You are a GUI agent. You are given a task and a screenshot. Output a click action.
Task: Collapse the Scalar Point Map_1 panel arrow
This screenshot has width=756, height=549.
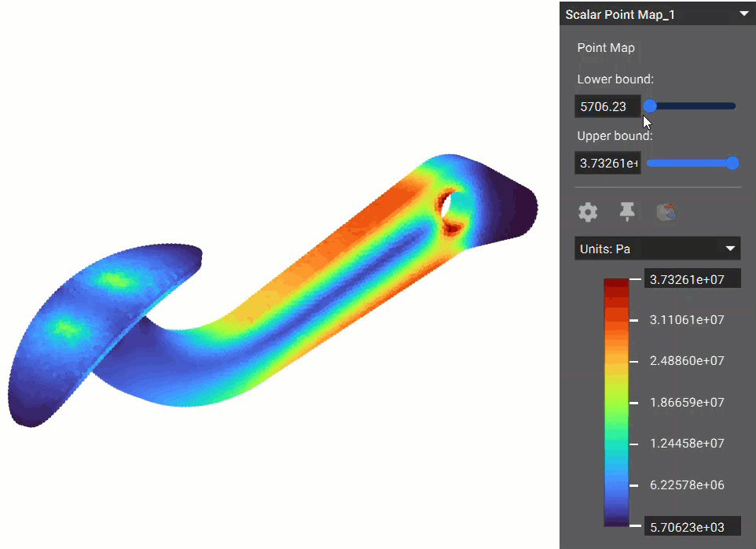click(x=743, y=14)
